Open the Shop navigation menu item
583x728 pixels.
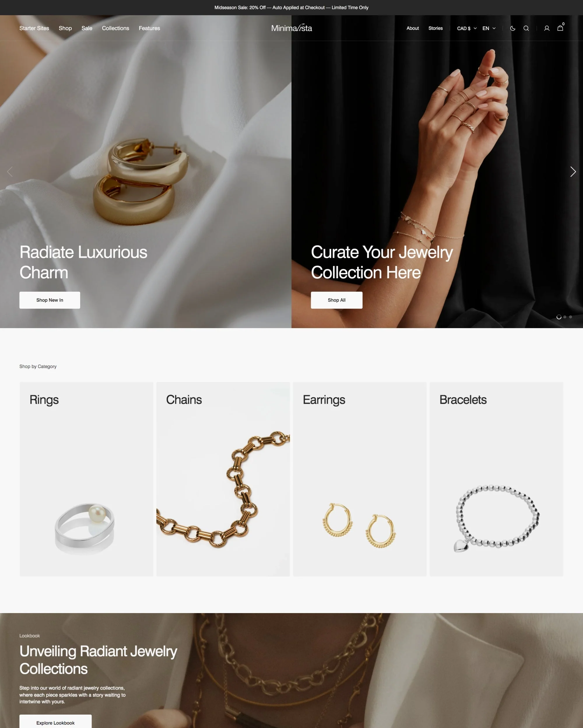[65, 28]
